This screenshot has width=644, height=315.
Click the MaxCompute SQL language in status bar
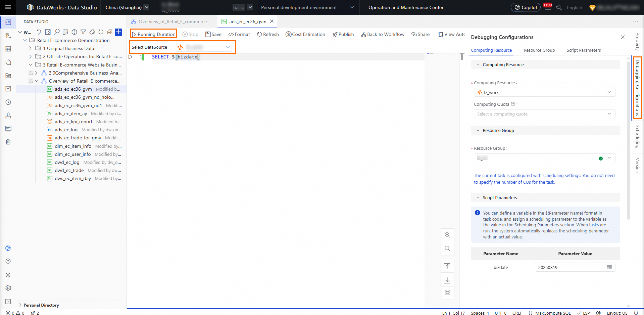pyautogui.click(x=553, y=313)
